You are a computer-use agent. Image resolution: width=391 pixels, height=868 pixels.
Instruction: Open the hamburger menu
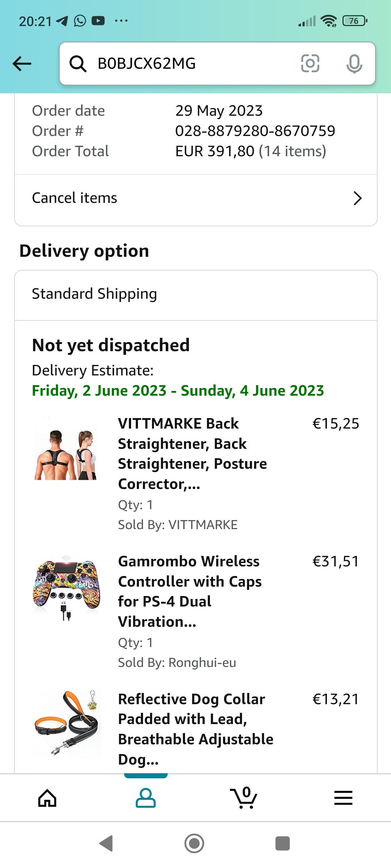pyautogui.click(x=343, y=798)
